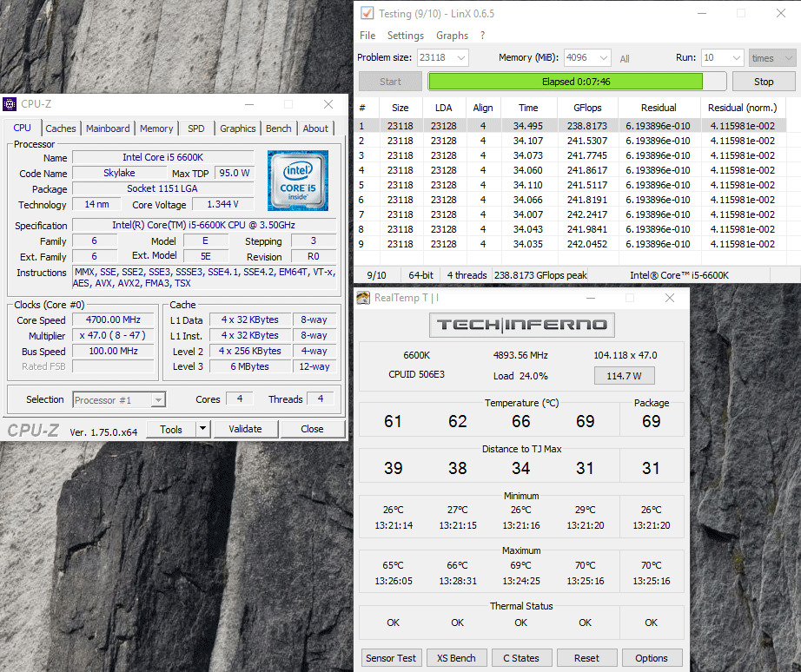Open the Memory (MiB) dropdown in LinX

(x=603, y=57)
